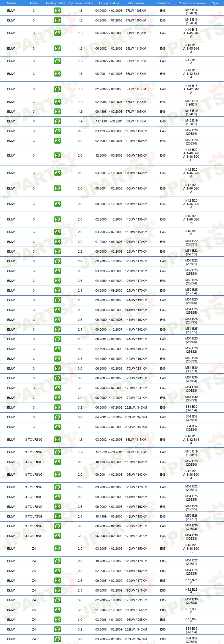Image resolution: width=224 pixels, height=644 pixels.
Task: Select the date range 02.1998 -> 06.2000
Action: 109,349
